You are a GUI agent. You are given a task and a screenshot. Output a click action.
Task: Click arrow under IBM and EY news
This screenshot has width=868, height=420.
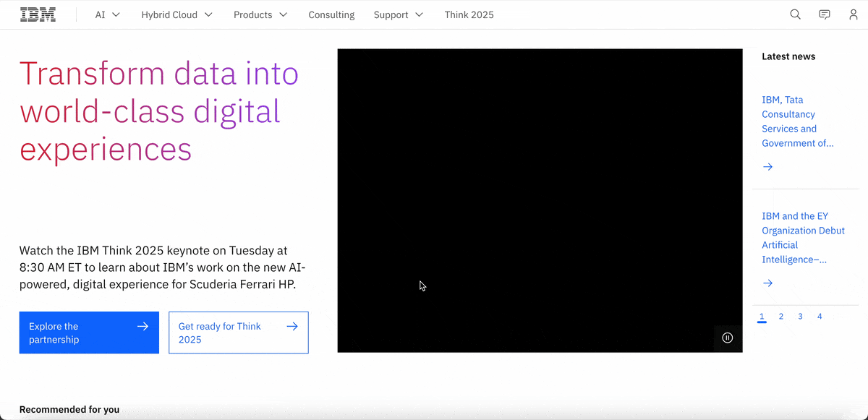point(768,283)
